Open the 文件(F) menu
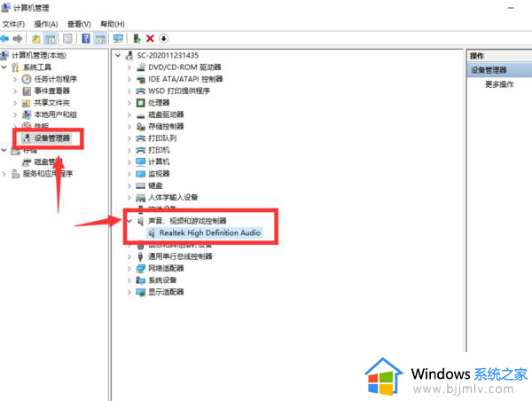 tap(14, 24)
